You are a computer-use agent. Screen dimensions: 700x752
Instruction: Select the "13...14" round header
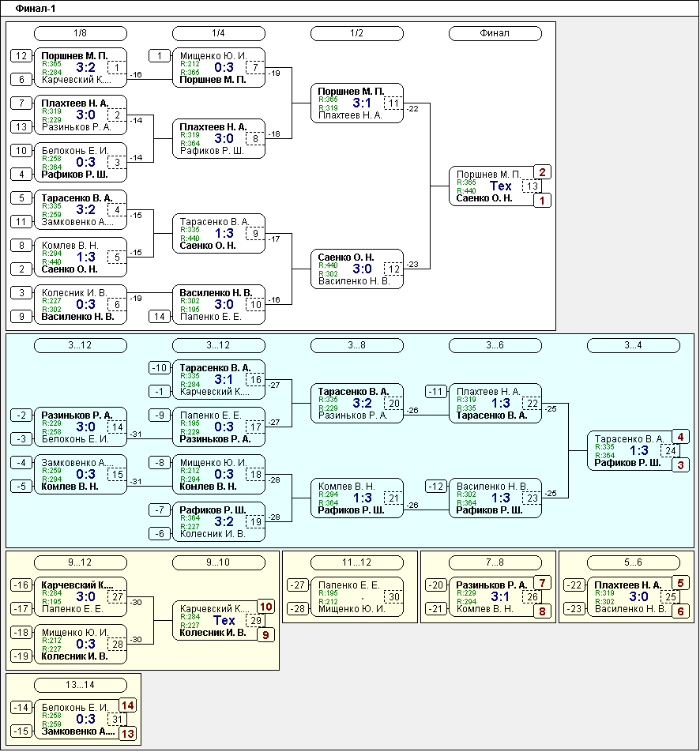[80, 685]
